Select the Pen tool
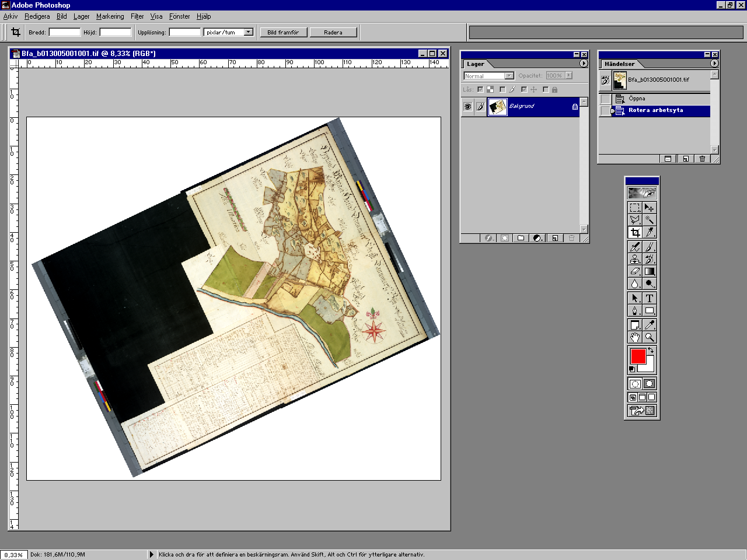This screenshot has width=747, height=560. 635,311
